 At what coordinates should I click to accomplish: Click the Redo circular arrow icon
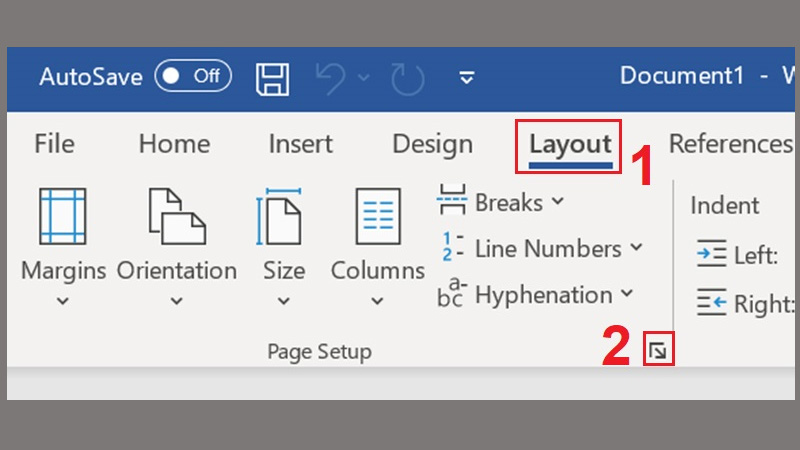(408, 79)
